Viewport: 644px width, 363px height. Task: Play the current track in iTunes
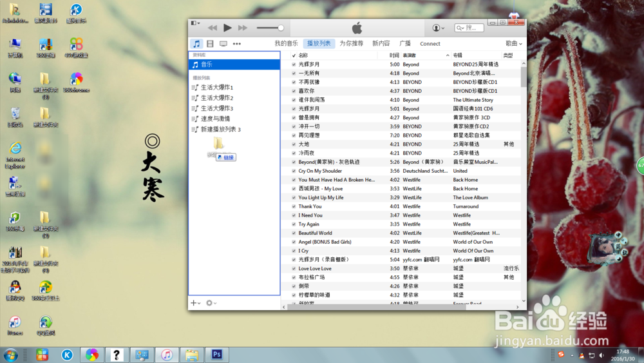coord(227,28)
